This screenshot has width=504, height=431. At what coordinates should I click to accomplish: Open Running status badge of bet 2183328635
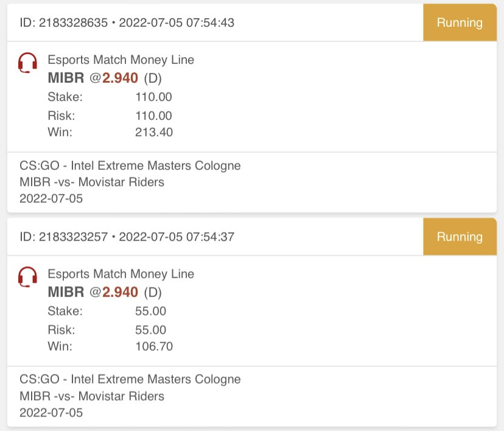click(460, 23)
